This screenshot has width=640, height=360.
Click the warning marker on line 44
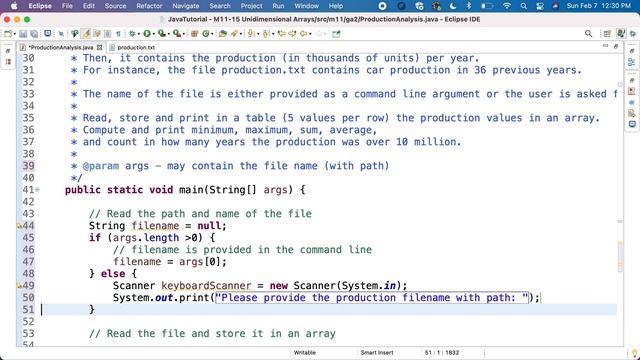coord(19,226)
